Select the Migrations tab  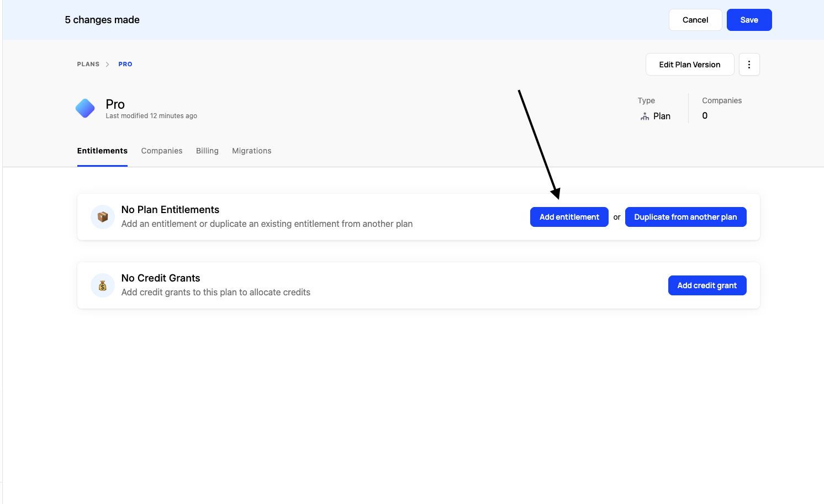(252, 151)
